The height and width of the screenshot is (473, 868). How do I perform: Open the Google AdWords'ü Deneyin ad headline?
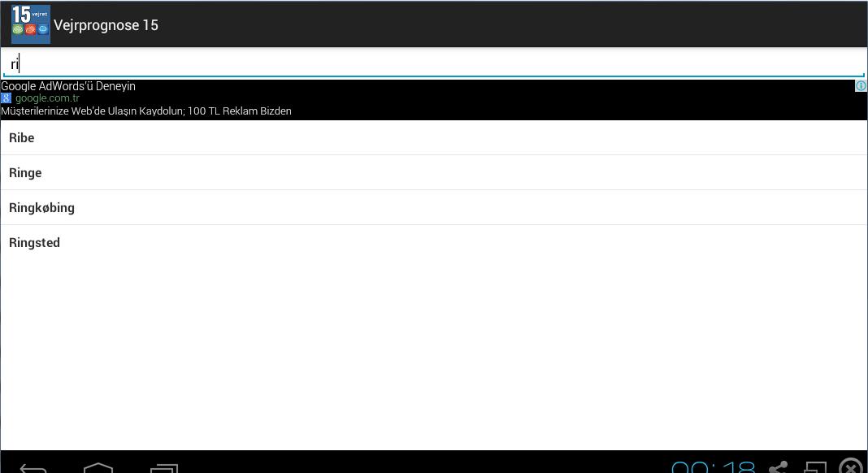[x=68, y=86]
